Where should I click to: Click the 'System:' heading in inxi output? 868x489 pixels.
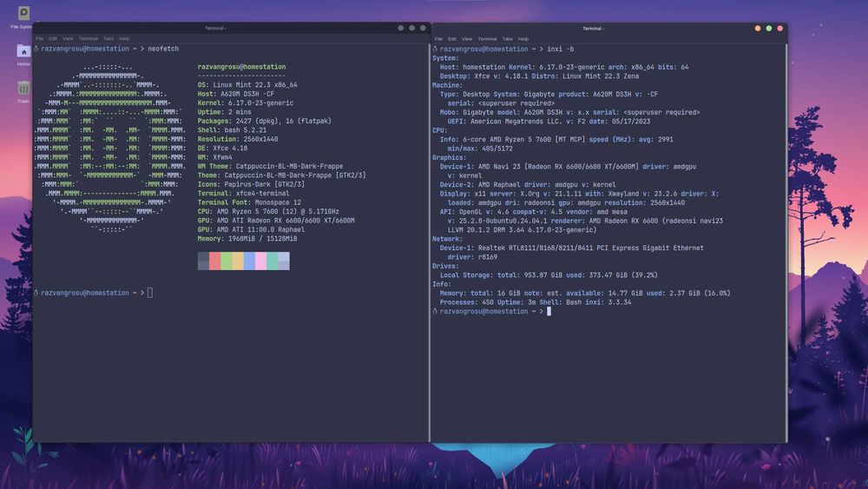coord(445,58)
